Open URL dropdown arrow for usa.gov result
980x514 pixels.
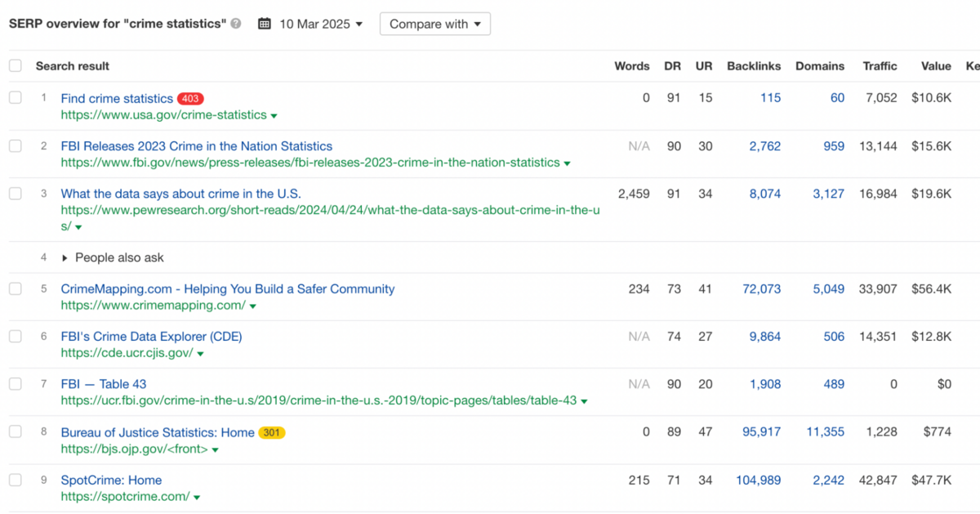click(274, 116)
